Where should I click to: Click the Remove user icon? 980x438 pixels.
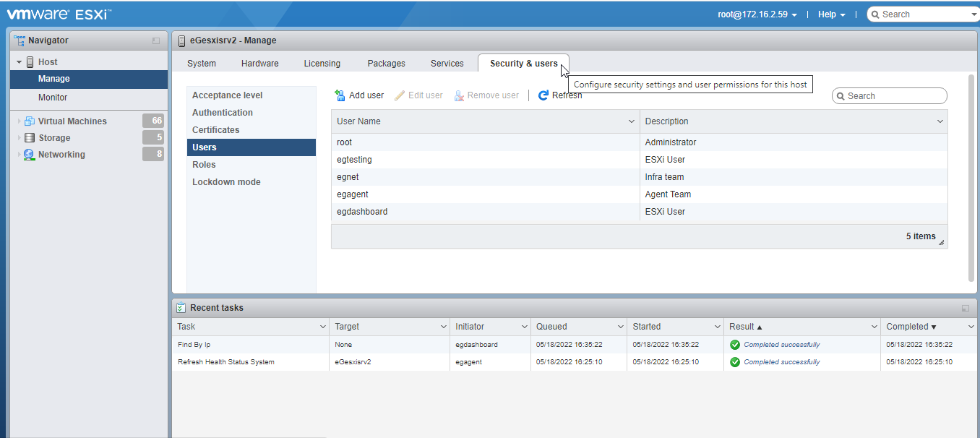pyautogui.click(x=459, y=95)
